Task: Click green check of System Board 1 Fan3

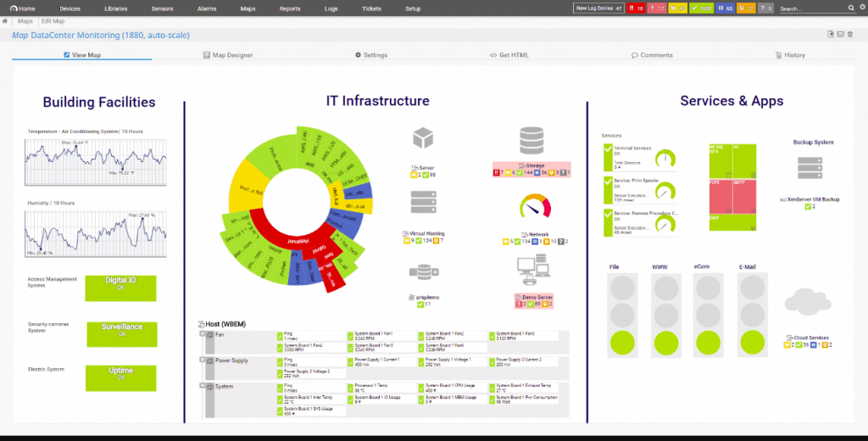Action: (x=492, y=336)
